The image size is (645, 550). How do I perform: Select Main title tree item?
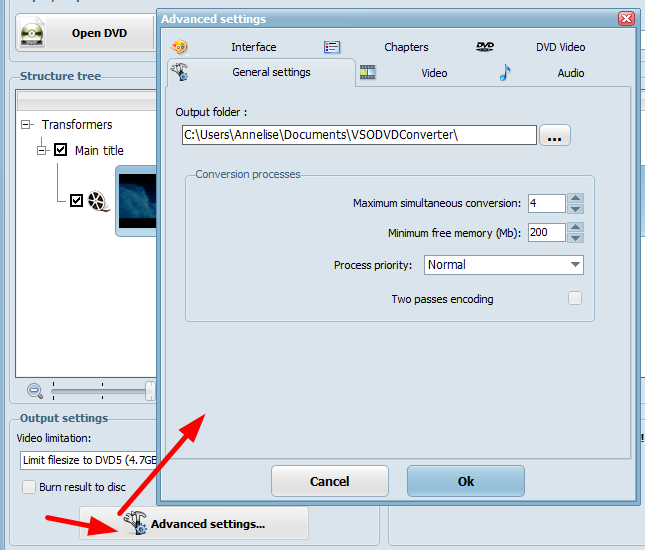(x=99, y=151)
